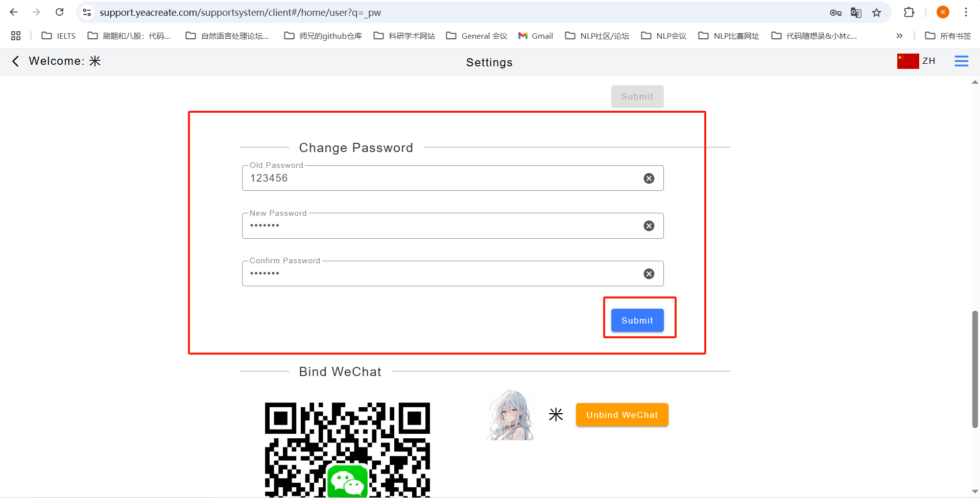Clear the Confirm Password field
This screenshot has height=498, width=980.
point(649,274)
